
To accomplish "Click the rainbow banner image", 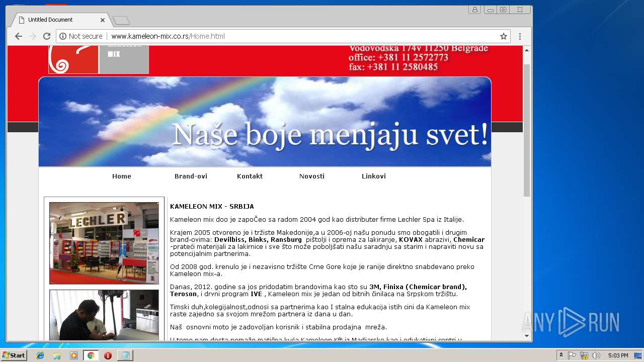I will [265, 122].
